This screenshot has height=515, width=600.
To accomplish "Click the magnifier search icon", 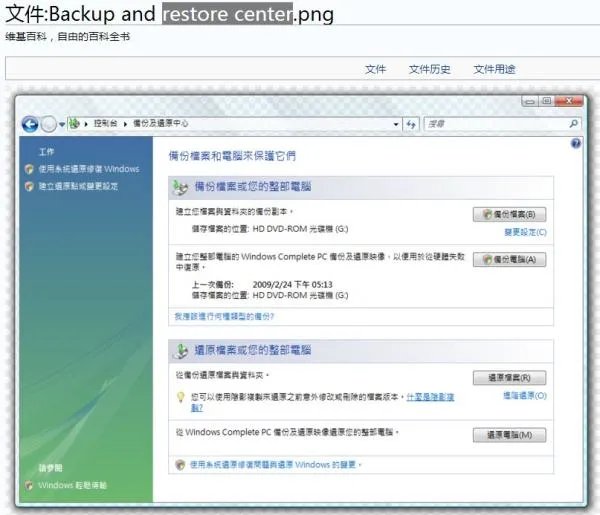I will click(x=573, y=124).
